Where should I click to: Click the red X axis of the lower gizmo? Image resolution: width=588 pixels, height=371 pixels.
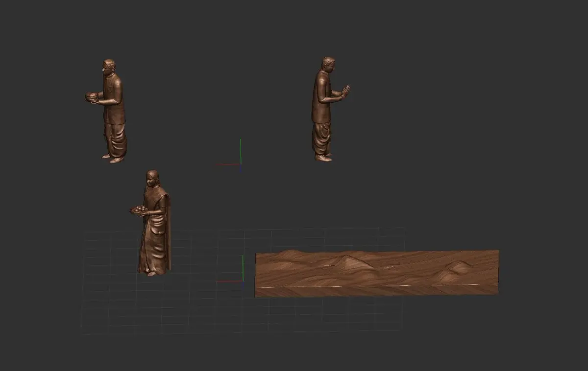(229, 281)
